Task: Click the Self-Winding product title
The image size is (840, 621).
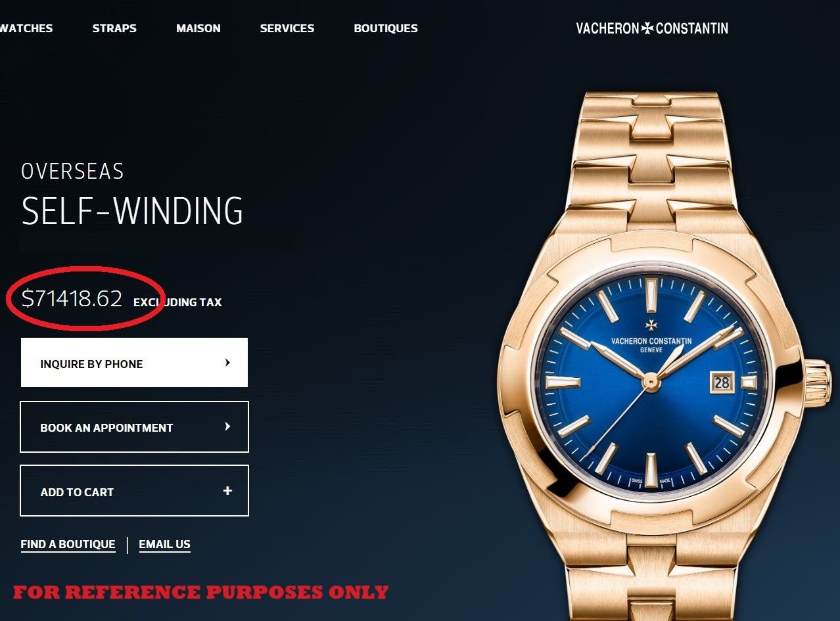Action: coord(132,211)
